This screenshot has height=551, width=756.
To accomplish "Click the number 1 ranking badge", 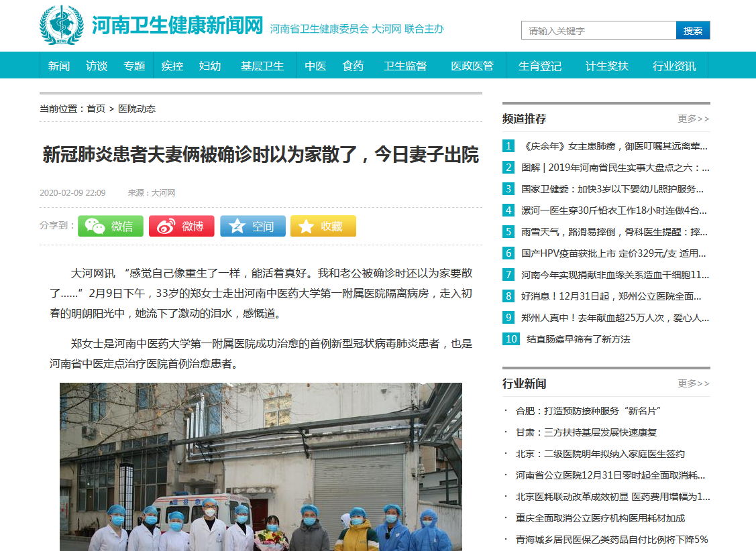I will (509, 146).
